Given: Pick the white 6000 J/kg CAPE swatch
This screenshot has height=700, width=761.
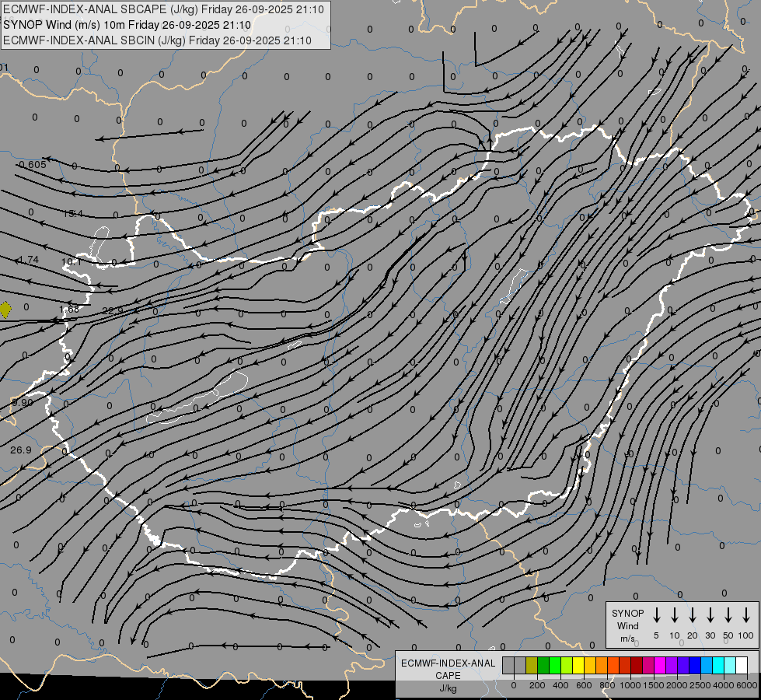Looking at the screenshot, I should click(742, 666).
